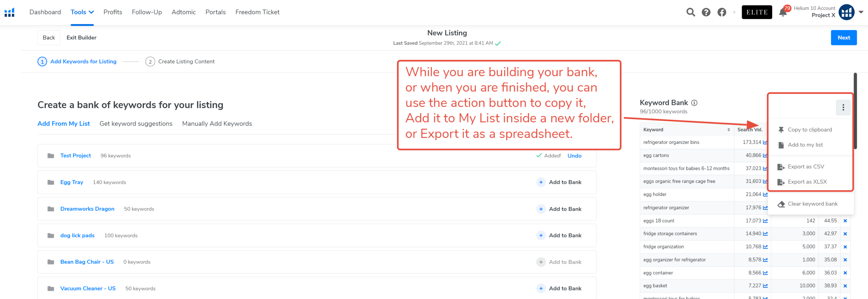The height and width of the screenshot is (299, 868).
Task: Open the search magnifier icon in header
Action: point(690,12)
